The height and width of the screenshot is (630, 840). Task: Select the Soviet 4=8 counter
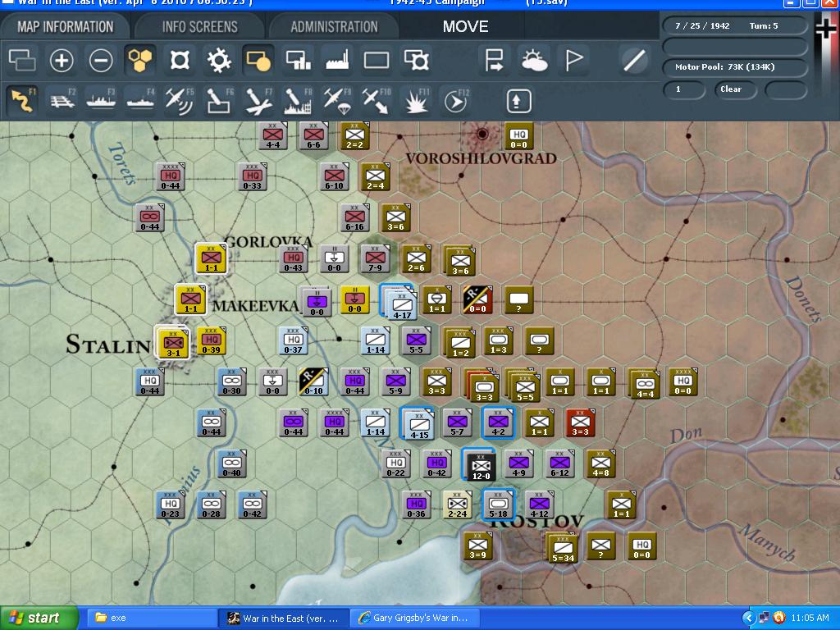point(600,464)
